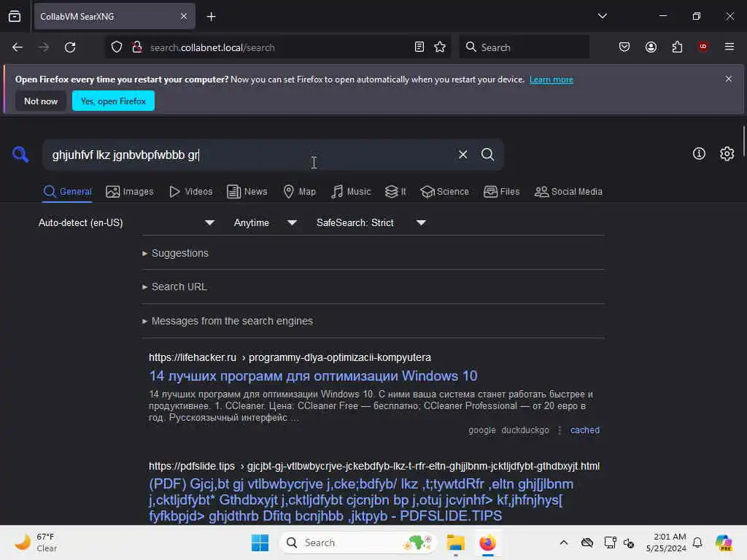Close the CollabVM SearXNG tab
This screenshot has width=747, height=560.
(183, 16)
